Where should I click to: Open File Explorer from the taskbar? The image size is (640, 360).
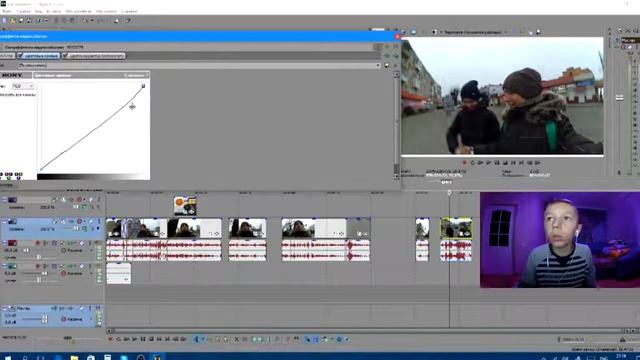coord(74,358)
